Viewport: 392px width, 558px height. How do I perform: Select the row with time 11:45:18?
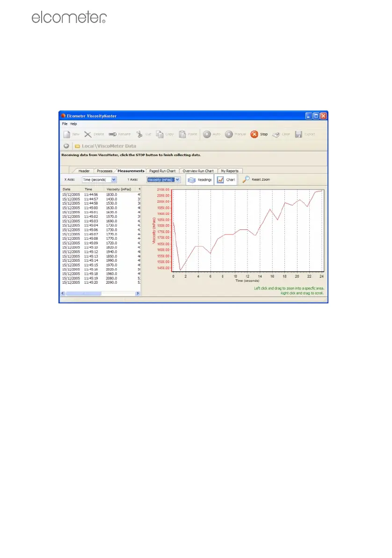coord(101,274)
